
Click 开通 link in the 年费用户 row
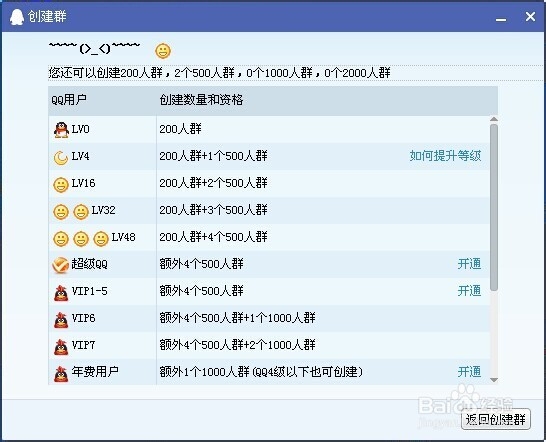[x=469, y=372]
